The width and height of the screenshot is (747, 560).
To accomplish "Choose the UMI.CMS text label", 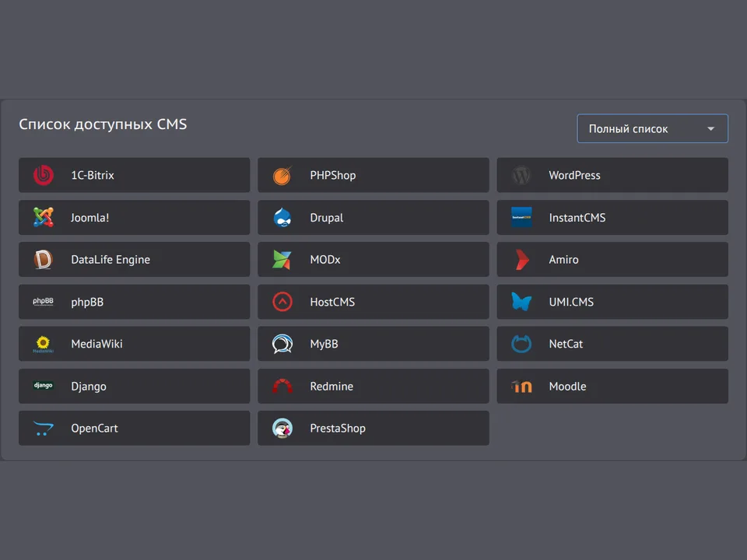I will click(571, 302).
